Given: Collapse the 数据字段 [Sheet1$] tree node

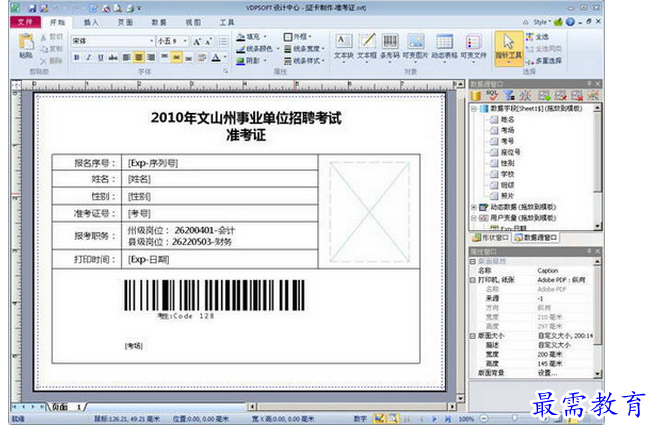Looking at the screenshot, I should [x=474, y=109].
